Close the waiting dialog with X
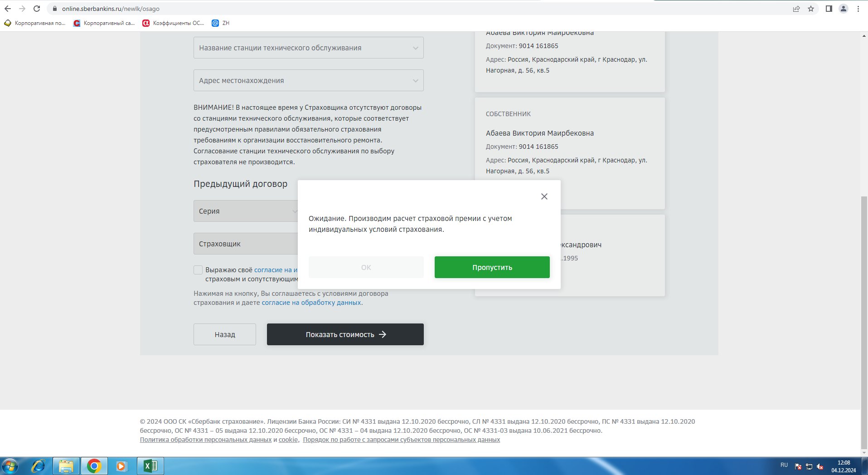868x475 pixels. pyautogui.click(x=544, y=196)
